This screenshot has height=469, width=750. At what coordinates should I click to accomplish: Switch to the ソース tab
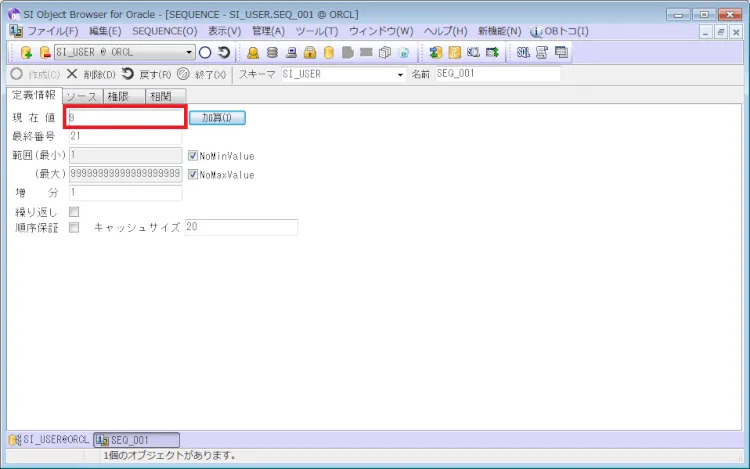[x=82, y=96]
